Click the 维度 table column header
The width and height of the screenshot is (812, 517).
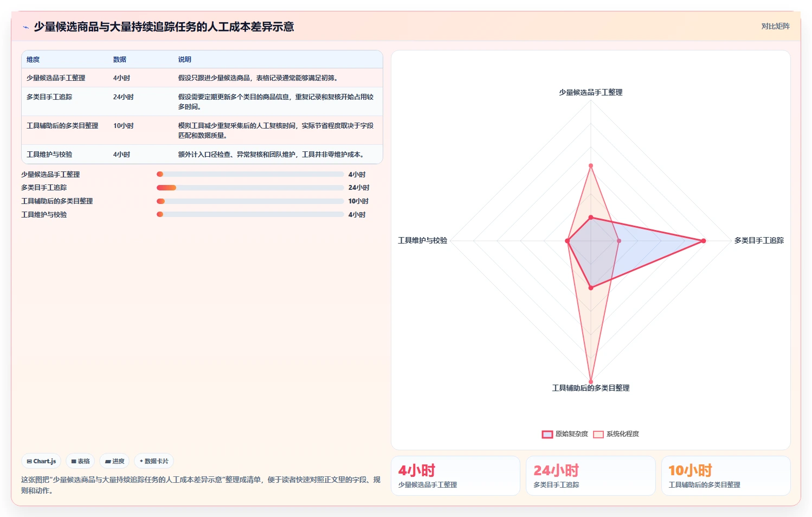click(x=33, y=60)
